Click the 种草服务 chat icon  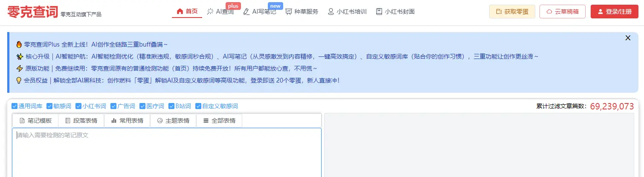(289, 12)
